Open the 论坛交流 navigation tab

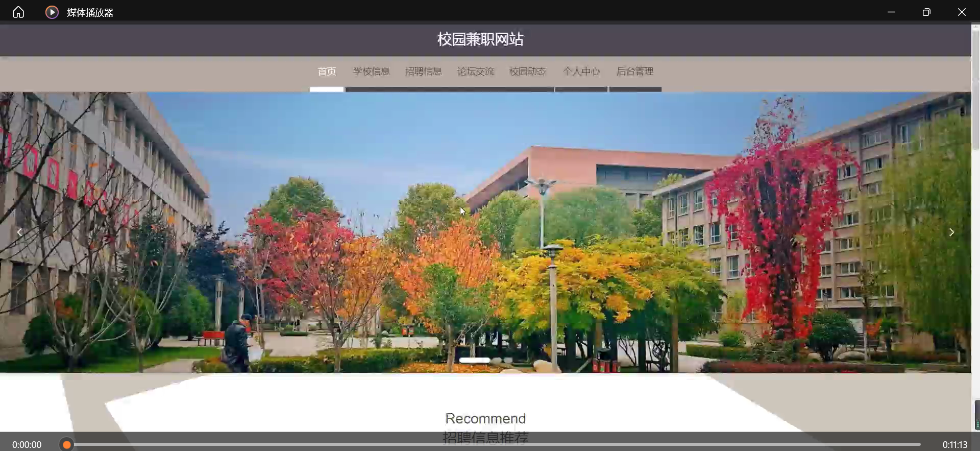click(475, 72)
